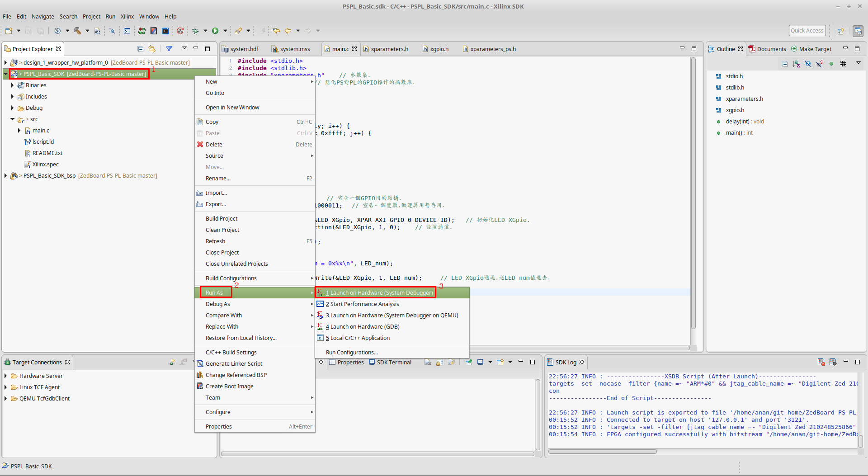Screen dimensions: 868x476
Task: Click Build Project in context menu
Action: 255,218
